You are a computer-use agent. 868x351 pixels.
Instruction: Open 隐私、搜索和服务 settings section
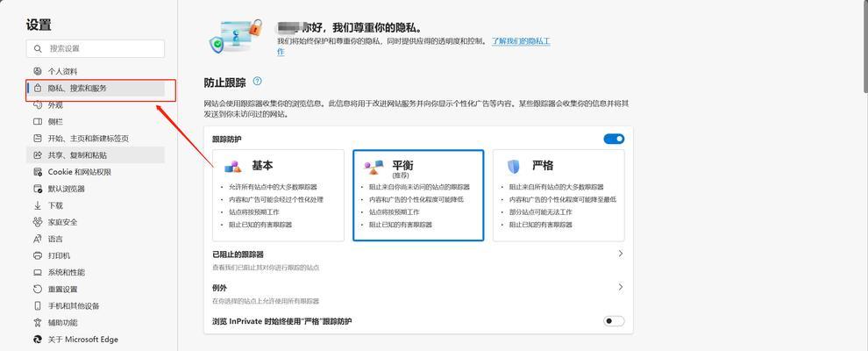(x=77, y=89)
